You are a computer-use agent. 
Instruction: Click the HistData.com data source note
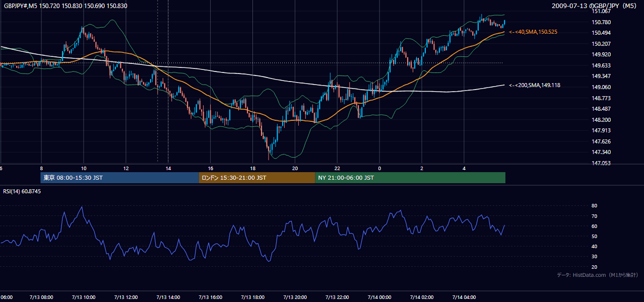coord(598,275)
